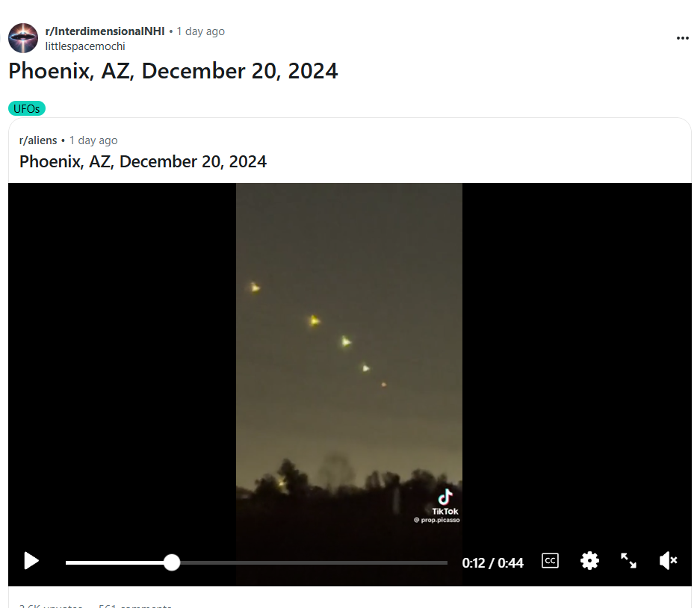700x608 pixels.
Task: Open r/InterdimensionalNHI subreddit avatar
Action: pyautogui.click(x=23, y=38)
